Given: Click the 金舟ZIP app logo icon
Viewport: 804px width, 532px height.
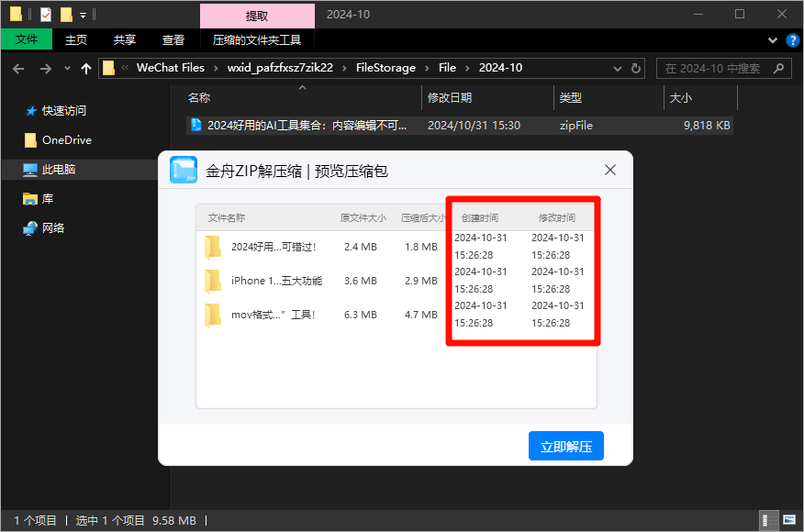Looking at the screenshot, I should pos(184,170).
